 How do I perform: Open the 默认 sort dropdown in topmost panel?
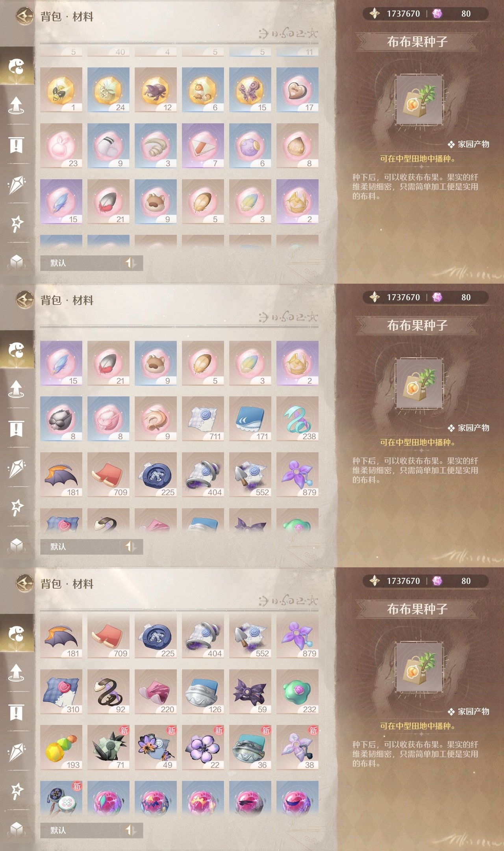pos(80,263)
